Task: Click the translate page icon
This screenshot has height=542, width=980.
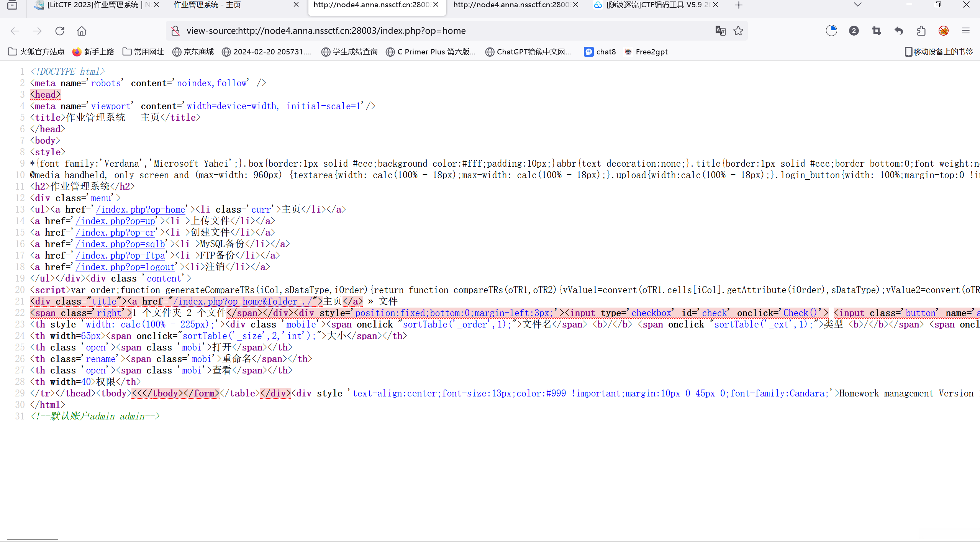Action: coord(720,31)
